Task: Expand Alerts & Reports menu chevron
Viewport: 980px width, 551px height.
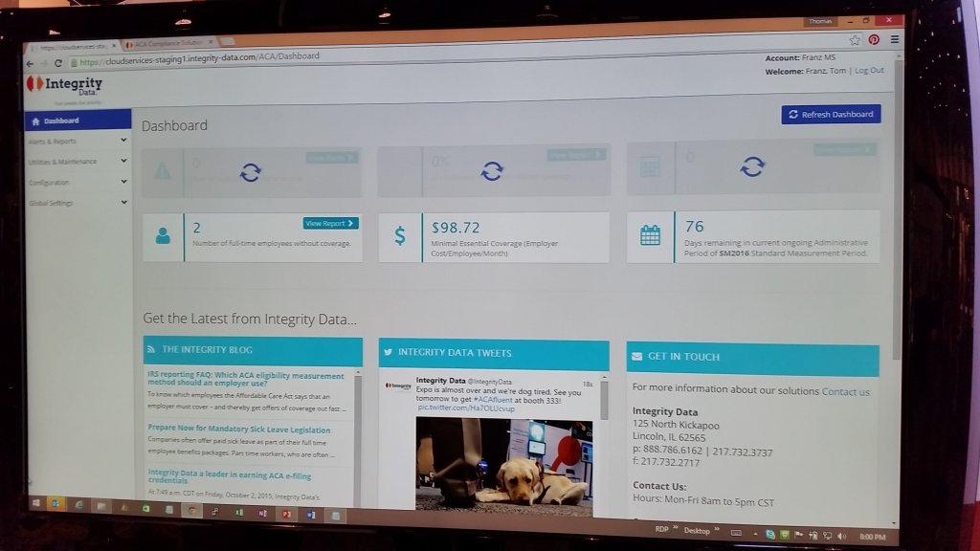Action: [123, 140]
